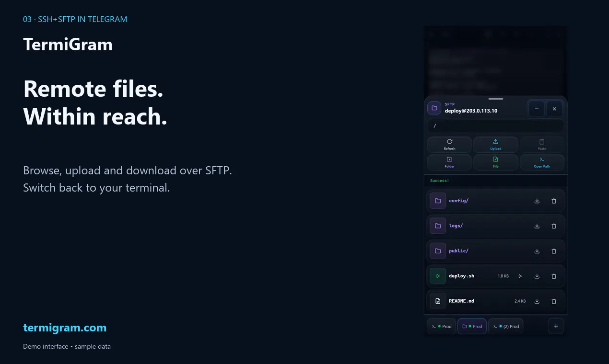Run the deploy.sh script
Image resolution: width=609 pixels, height=364 pixels.
(520, 276)
